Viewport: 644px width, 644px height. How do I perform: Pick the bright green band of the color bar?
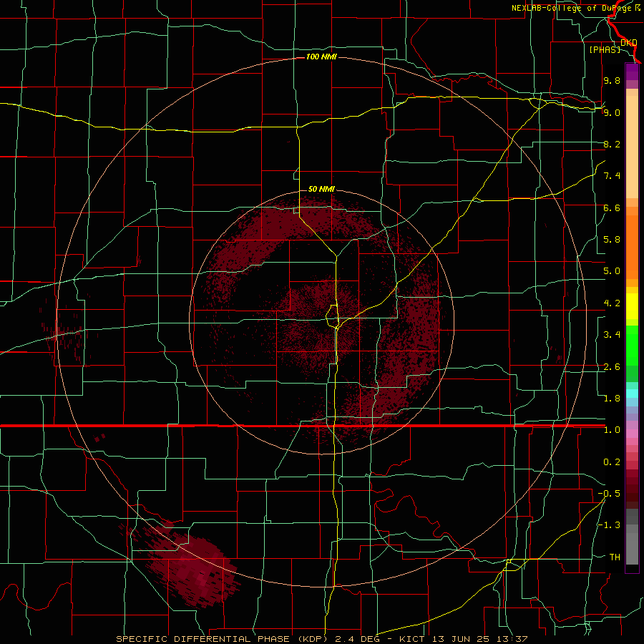click(632, 347)
